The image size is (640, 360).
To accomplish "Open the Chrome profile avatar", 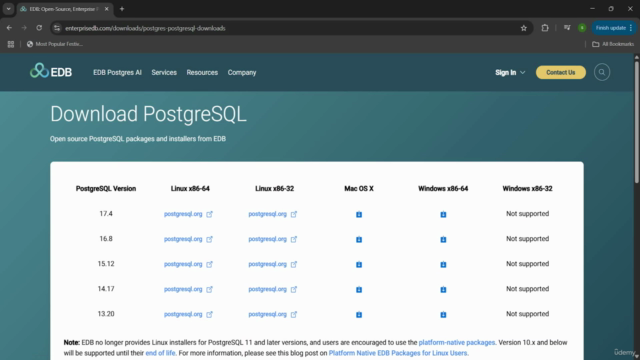I will click(582, 28).
